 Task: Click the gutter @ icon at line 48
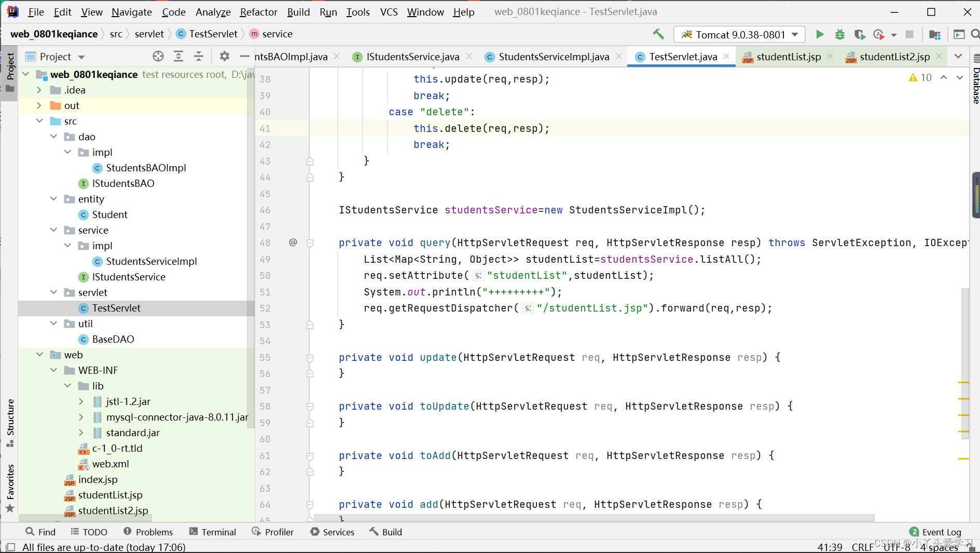point(293,242)
